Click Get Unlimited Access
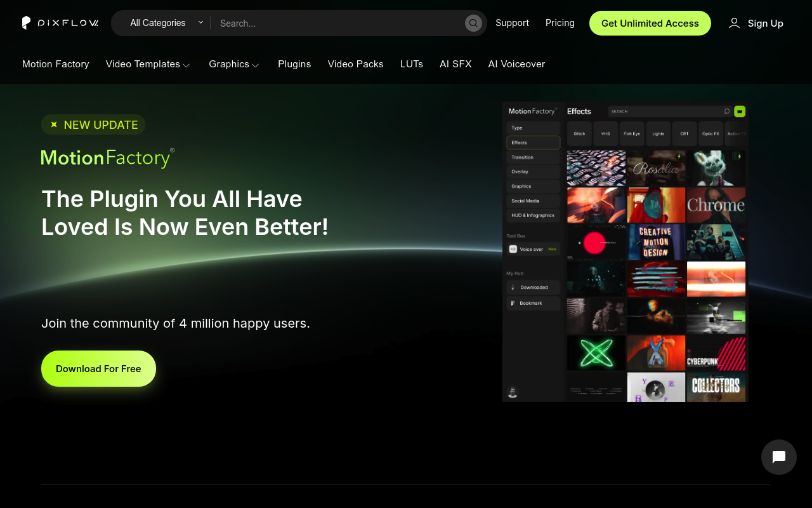Screen dimensions: 812x508 (650, 23)
